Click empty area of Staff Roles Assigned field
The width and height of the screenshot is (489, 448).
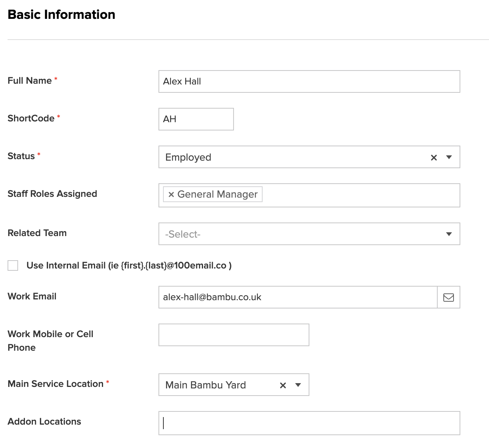click(x=360, y=195)
